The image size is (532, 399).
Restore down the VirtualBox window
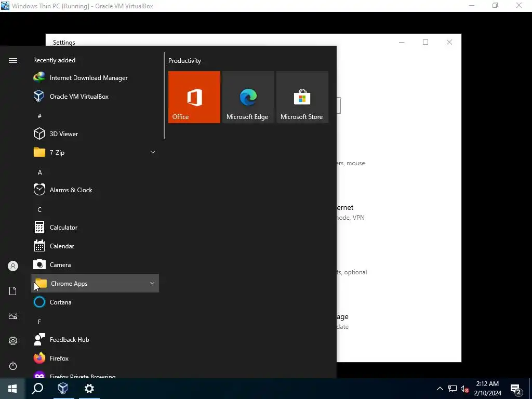495,5
